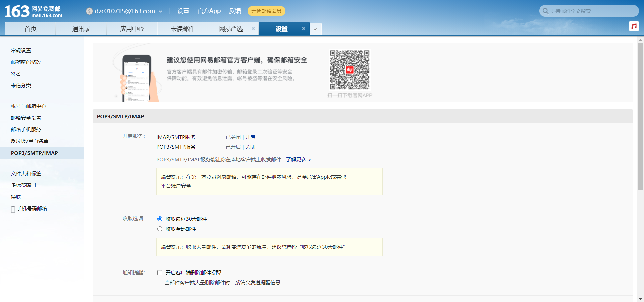644x302 pixels.
Task: Open 官方App link in the header
Action: (209, 11)
